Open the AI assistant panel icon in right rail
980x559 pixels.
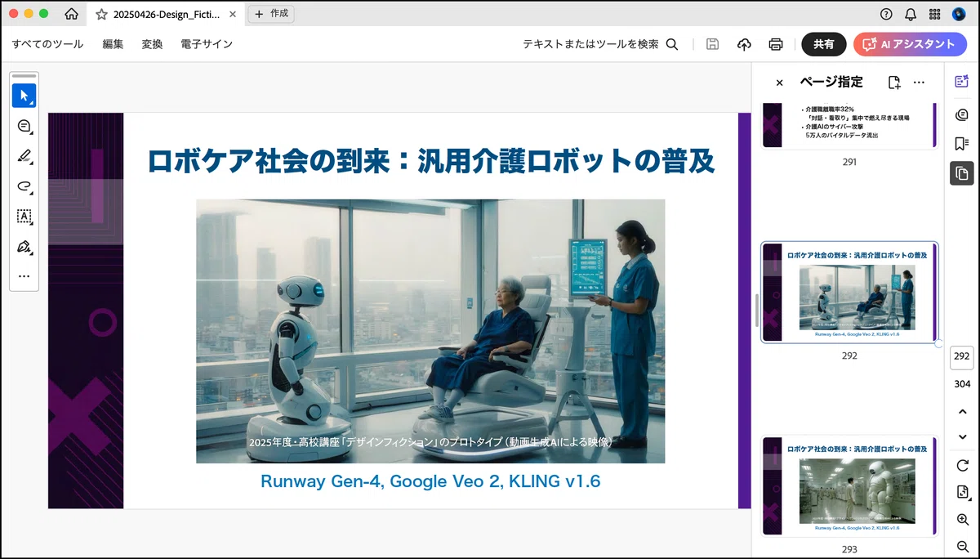coord(962,81)
